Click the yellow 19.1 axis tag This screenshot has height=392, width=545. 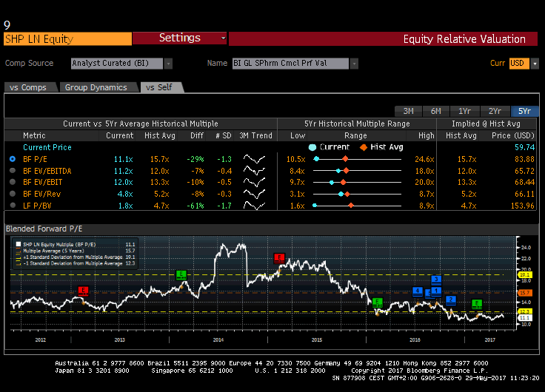524,274
